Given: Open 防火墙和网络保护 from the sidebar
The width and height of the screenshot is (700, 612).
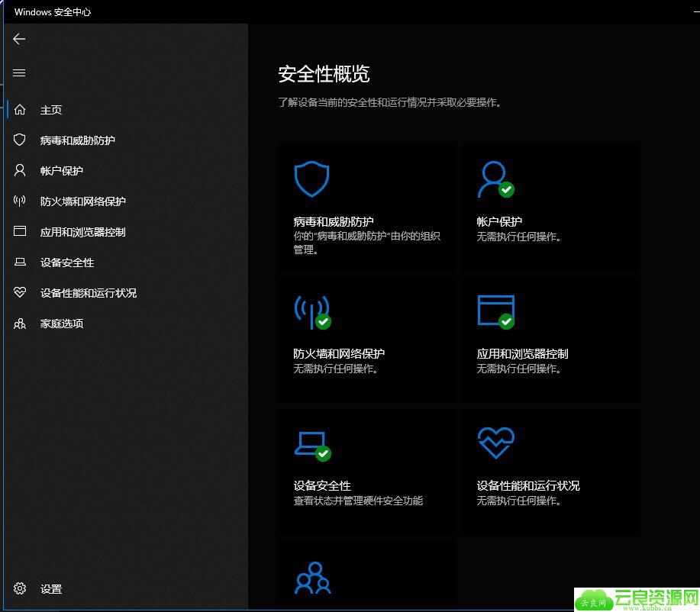Looking at the screenshot, I should [x=83, y=201].
